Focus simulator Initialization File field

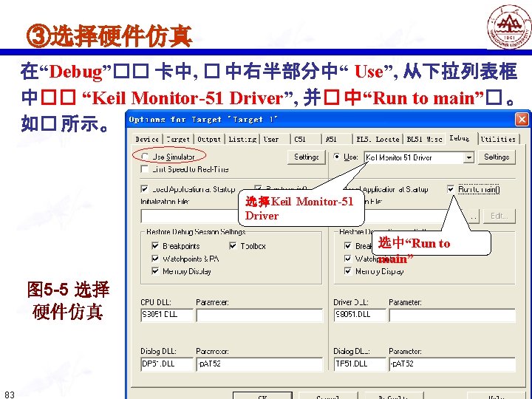(190, 216)
